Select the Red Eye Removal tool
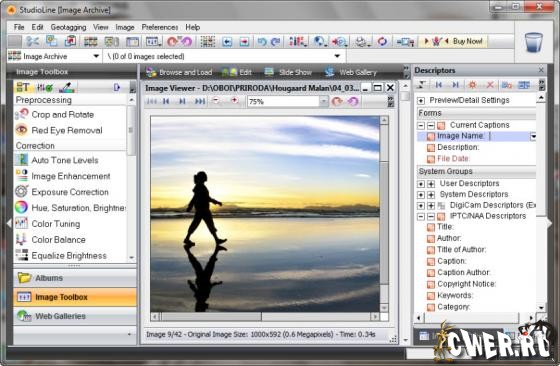This screenshot has width=560, height=366. [67, 130]
